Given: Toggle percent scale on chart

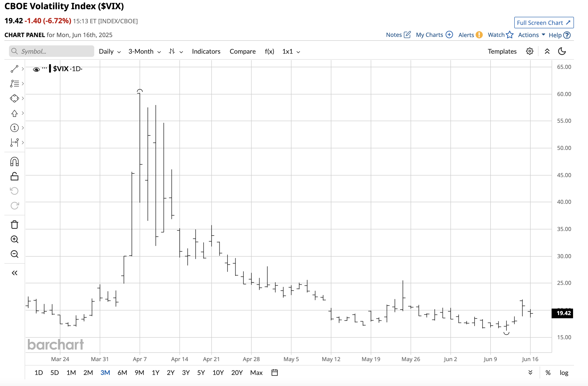Looking at the screenshot, I should pos(548,372).
